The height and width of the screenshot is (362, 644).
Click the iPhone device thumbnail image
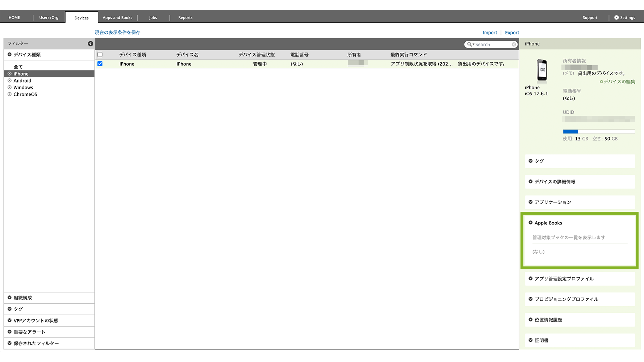click(542, 70)
